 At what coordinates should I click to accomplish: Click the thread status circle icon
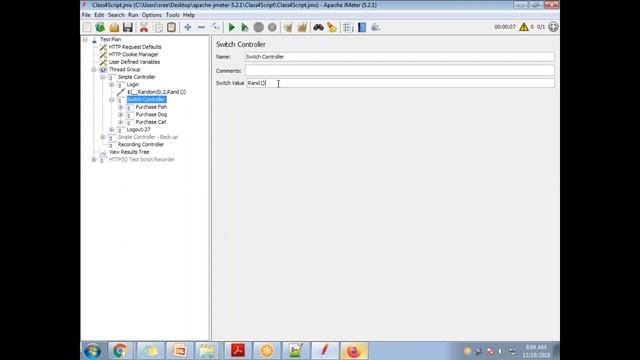(553, 27)
